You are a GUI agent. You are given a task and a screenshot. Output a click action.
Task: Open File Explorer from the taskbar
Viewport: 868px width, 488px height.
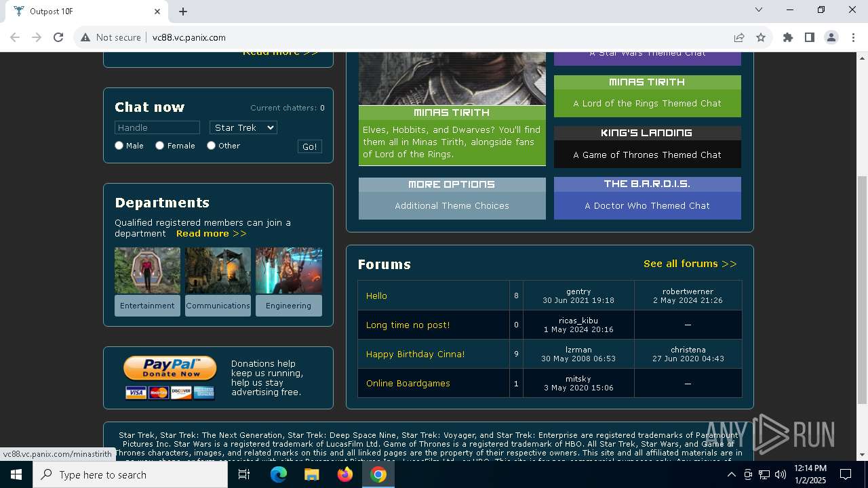click(312, 474)
